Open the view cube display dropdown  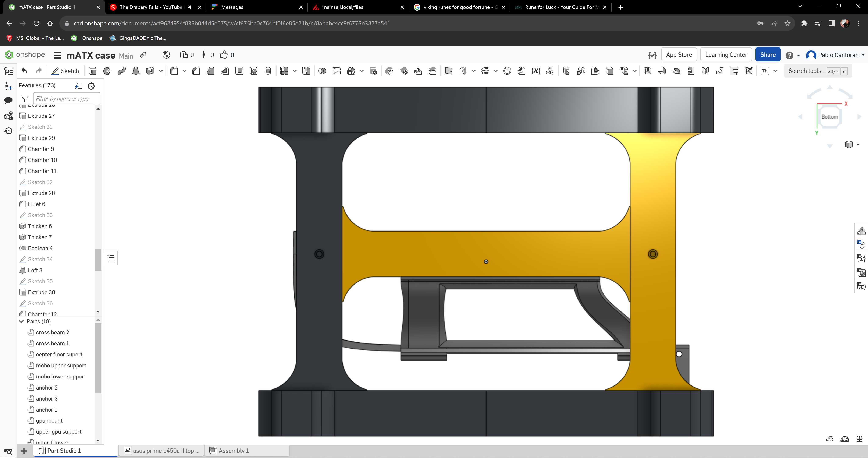(852, 144)
